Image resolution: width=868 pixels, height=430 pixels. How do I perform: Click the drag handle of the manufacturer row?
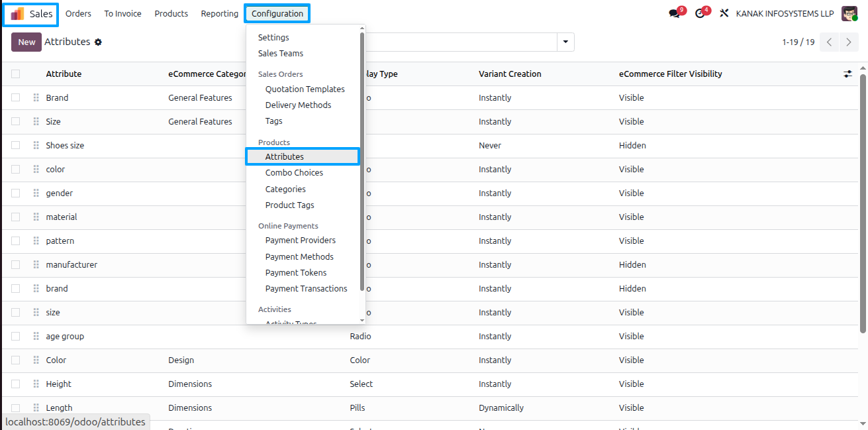pos(36,264)
